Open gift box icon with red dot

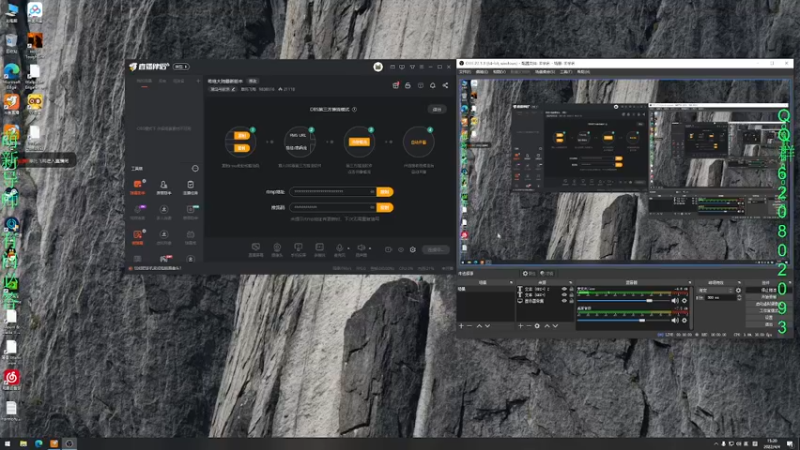[x=395, y=85]
